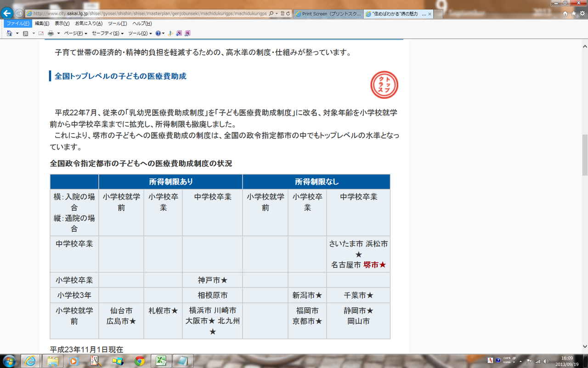Click the OneNote Linked Notes icon
Viewport: 588px width, 368px height.
187,33
